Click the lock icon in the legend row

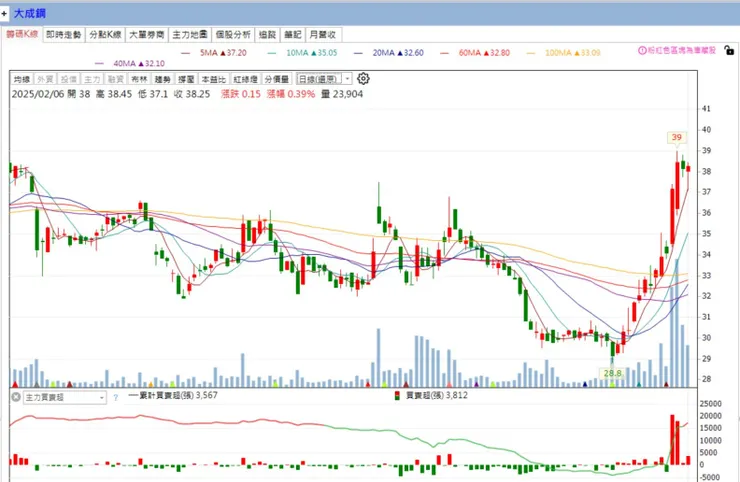pos(729,50)
